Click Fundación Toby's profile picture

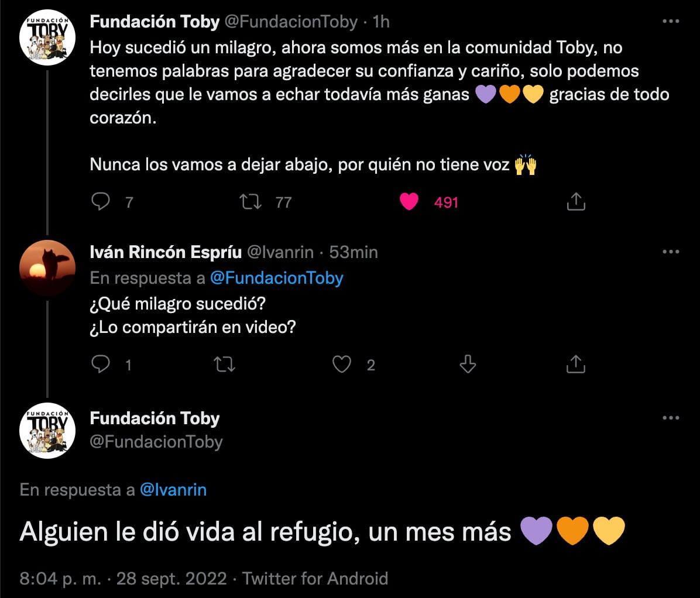point(47,36)
